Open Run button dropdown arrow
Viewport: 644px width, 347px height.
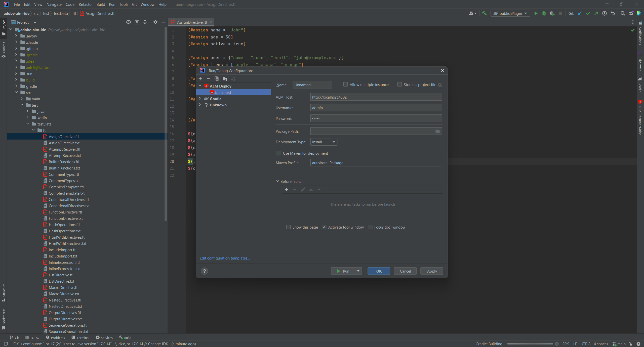358,271
